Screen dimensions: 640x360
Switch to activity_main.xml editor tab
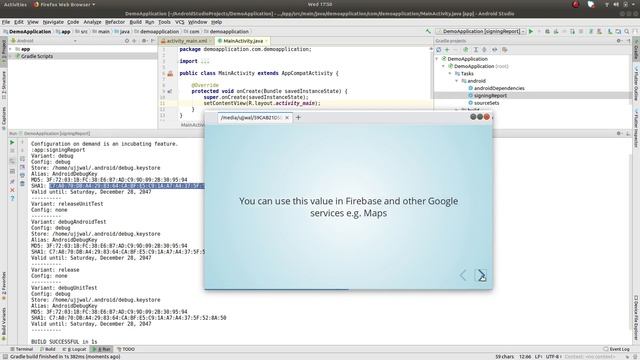coord(186,41)
